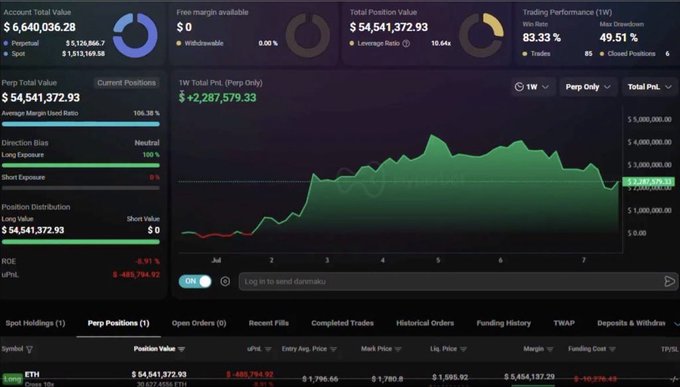Open the Perp Only dropdown
The height and width of the screenshot is (387, 680).
pos(588,87)
